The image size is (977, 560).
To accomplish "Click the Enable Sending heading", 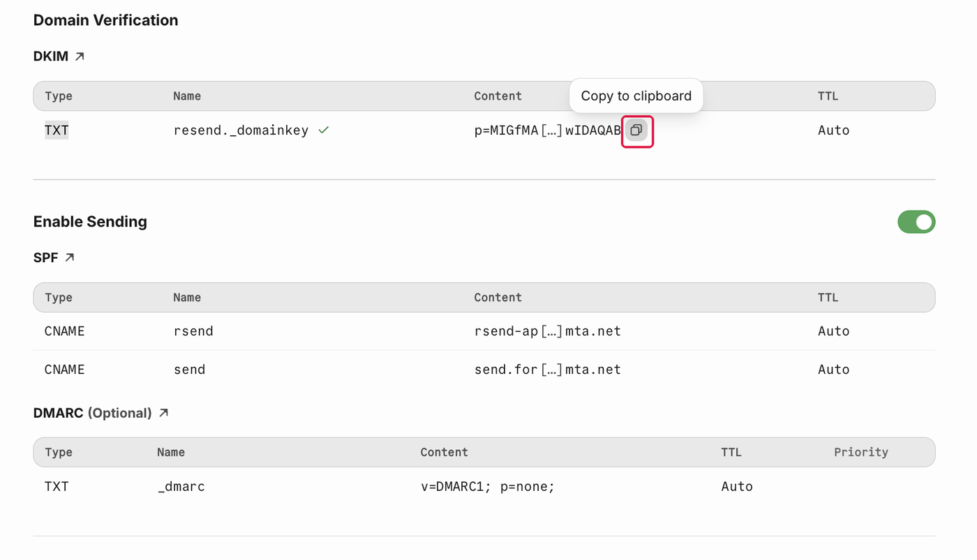I will pyautogui.click(x=90, y=222).
